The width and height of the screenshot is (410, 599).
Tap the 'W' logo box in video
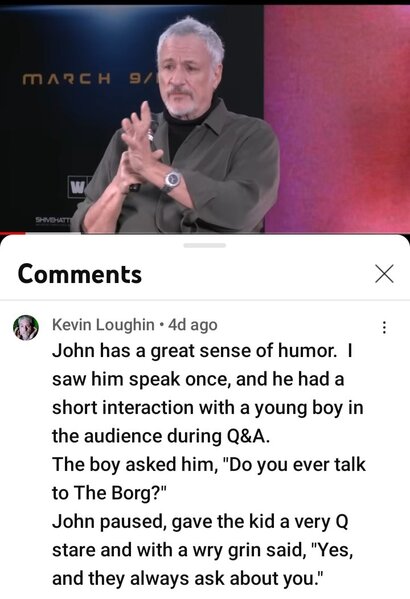[x=79, y=187]
